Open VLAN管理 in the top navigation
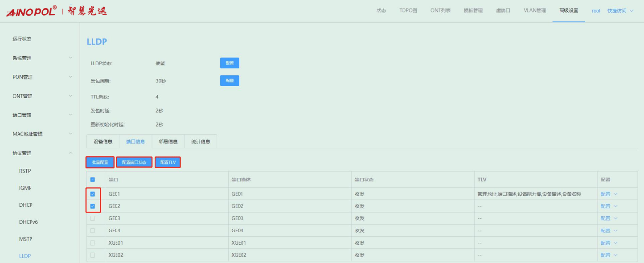The image size is (644, 263). (x=534, y=11)
